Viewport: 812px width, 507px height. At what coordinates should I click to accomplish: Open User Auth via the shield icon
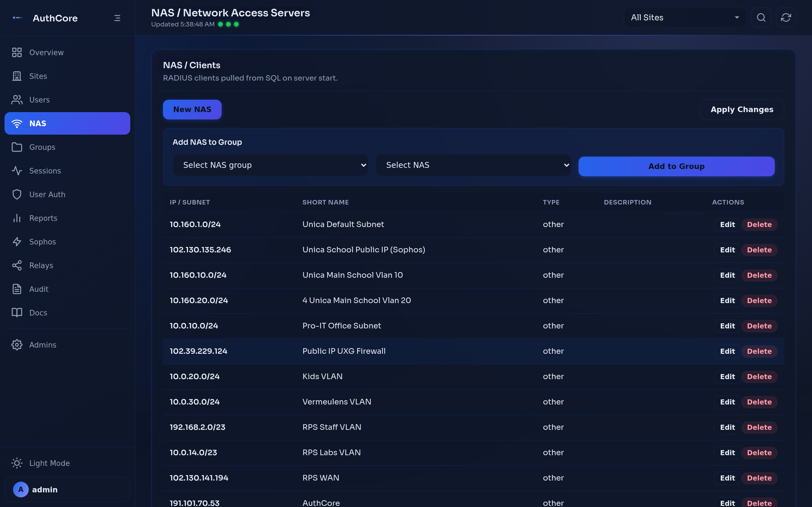(17, 194)
